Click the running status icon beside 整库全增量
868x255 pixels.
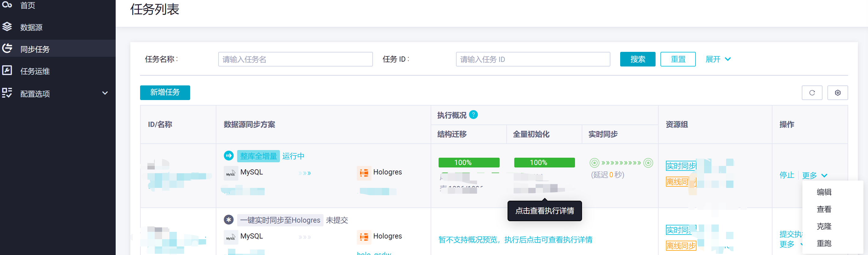(229, 156)
